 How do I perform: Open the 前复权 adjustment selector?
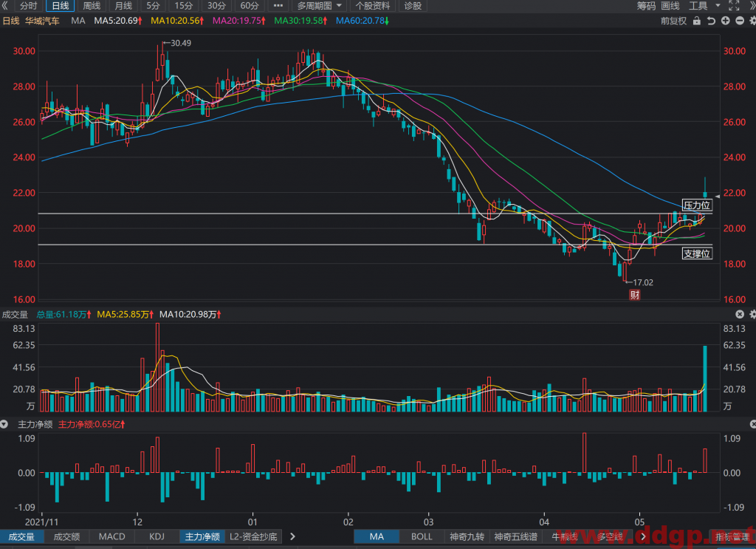pyautogui.click(x=673, y=21)
